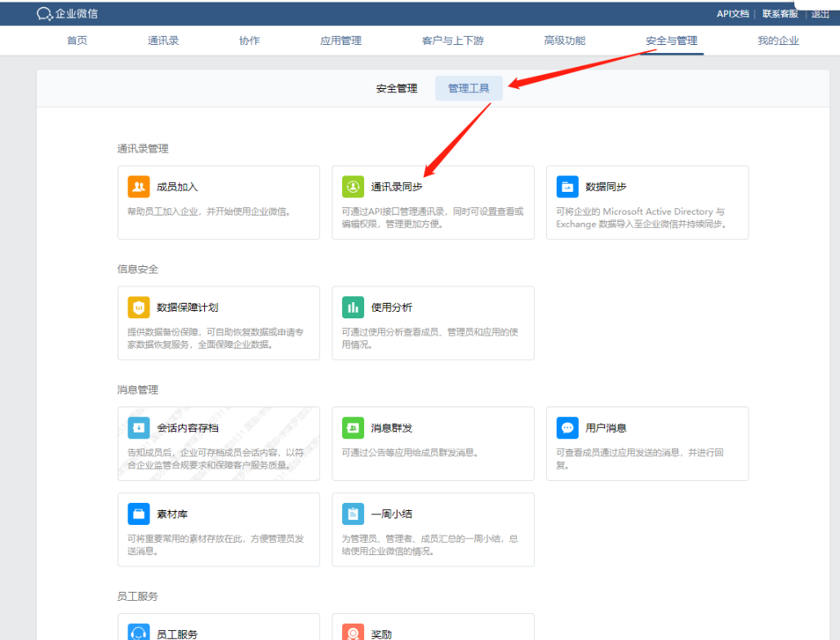The height and width of the screenshot is (640, 840).
Task: Click the blue 素材库 icon
Action: [x=139, y=514]
